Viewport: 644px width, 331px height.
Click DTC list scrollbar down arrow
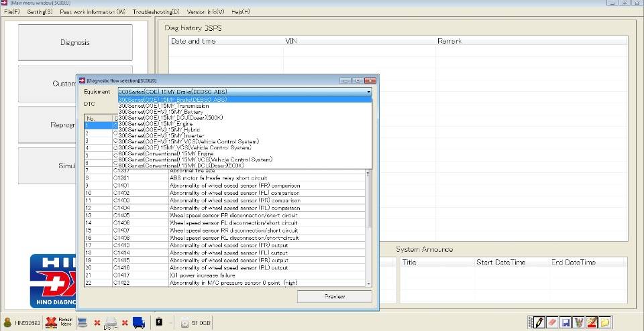[x=368, y=283]
